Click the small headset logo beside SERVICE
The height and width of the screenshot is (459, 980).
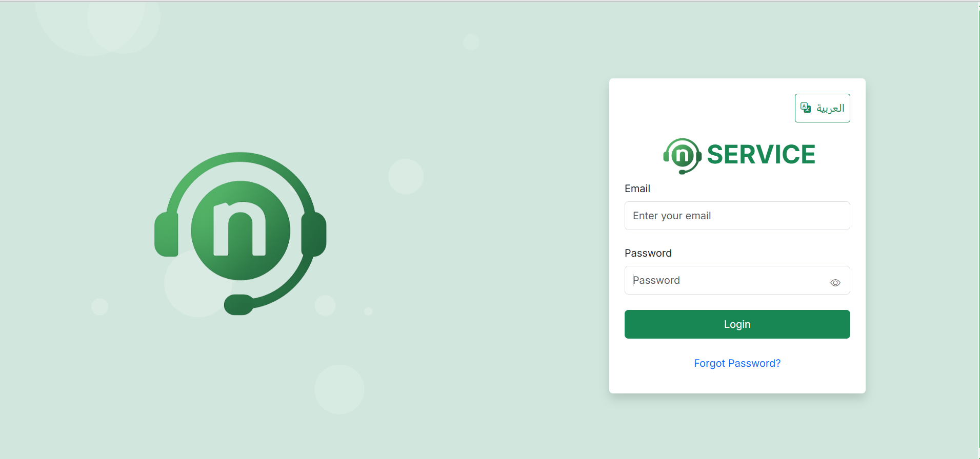click(682, 155)
